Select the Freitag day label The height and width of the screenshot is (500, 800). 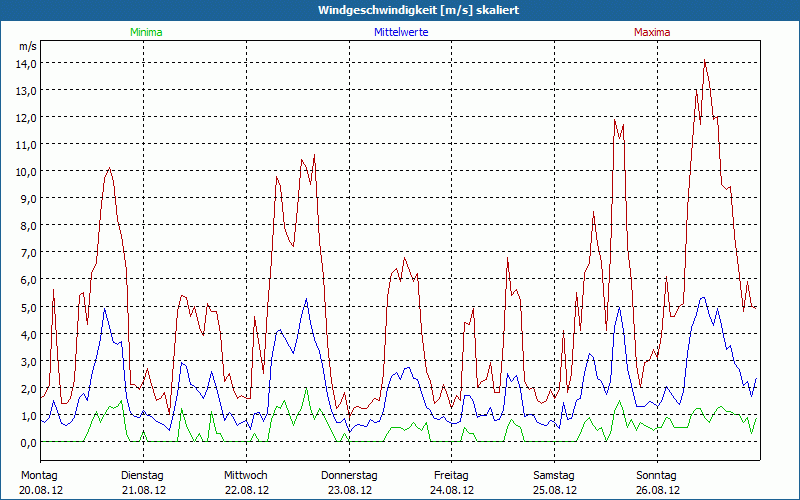[452, 475]
